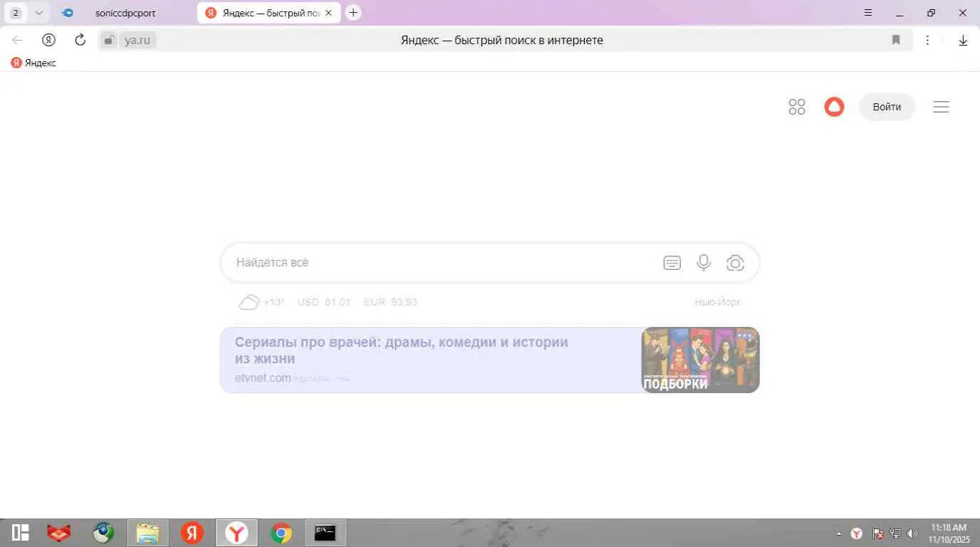Open the Yandex services grid icon

coord(797,107)
